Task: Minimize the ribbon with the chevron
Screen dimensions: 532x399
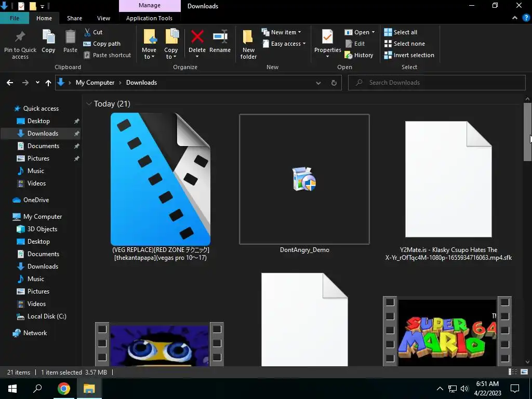Action: pos(515,18)
